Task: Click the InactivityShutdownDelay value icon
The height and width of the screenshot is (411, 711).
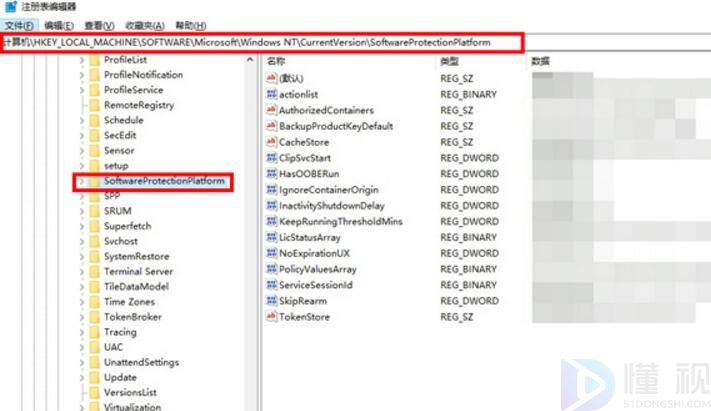Action: [x=271, y=205]
